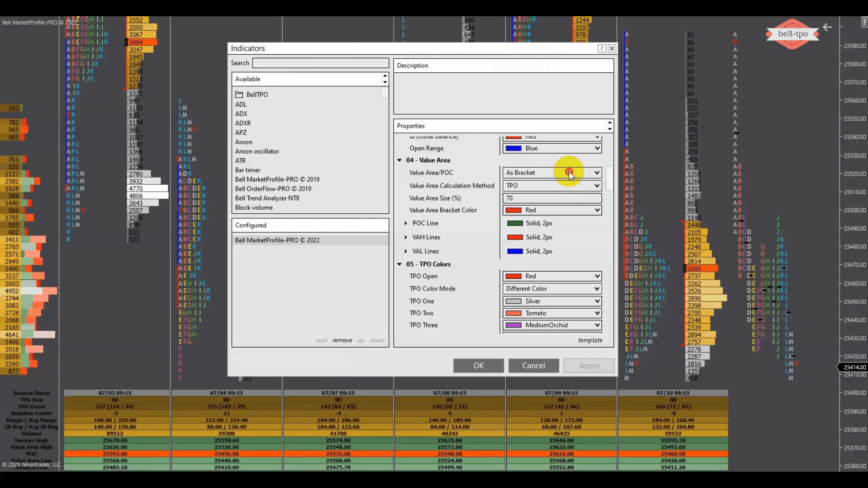The image size is (868, 488).
Task: Click the indicator Search field
Action: pyautogui.click(x=321, y=63)
